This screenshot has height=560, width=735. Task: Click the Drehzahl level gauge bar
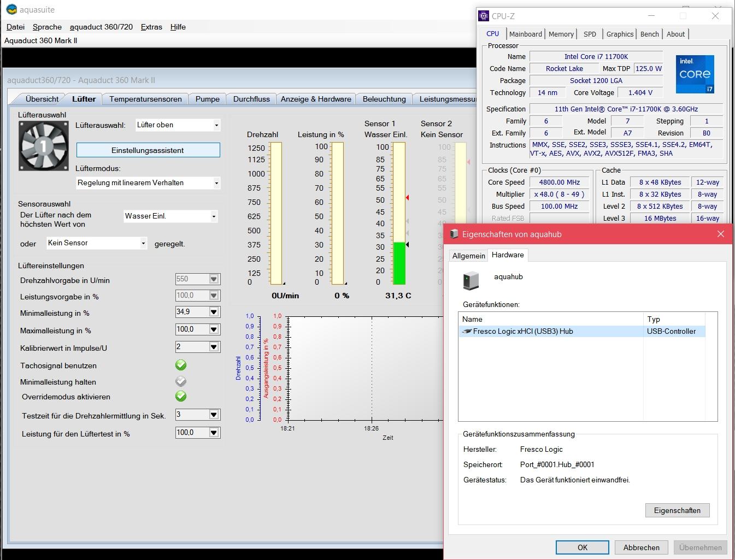point(275,213)
